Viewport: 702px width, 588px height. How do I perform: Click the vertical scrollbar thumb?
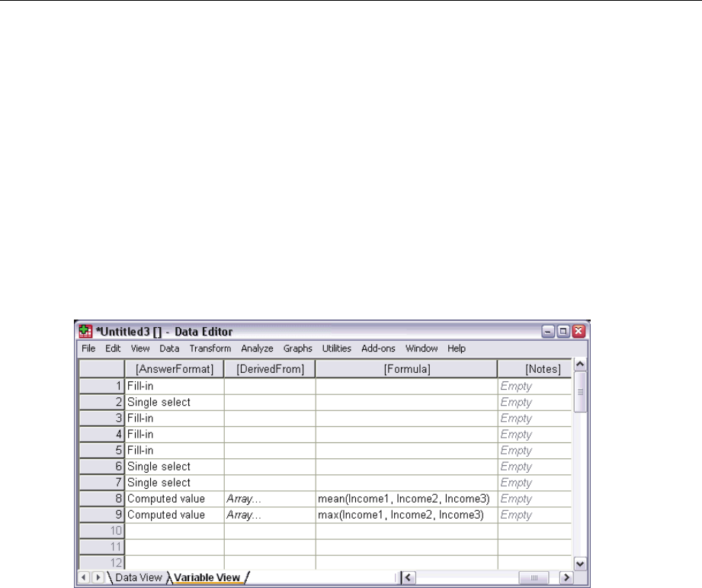580,392
